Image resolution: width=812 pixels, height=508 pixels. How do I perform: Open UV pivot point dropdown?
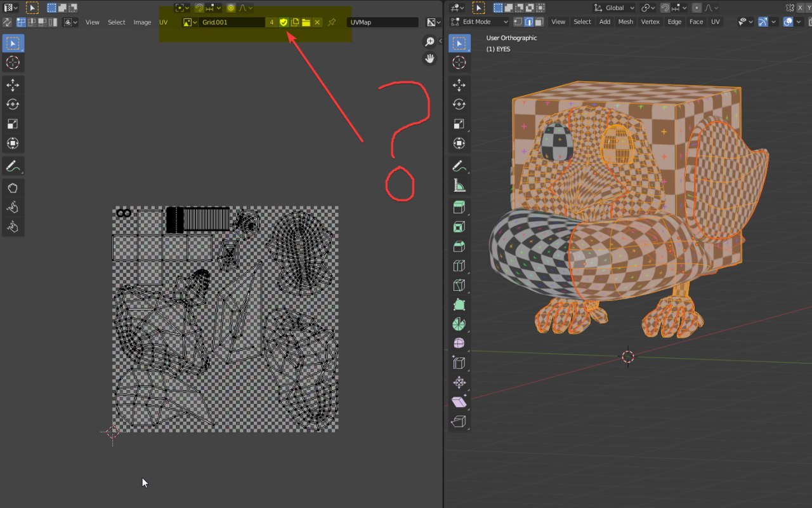tap(181, 8)
